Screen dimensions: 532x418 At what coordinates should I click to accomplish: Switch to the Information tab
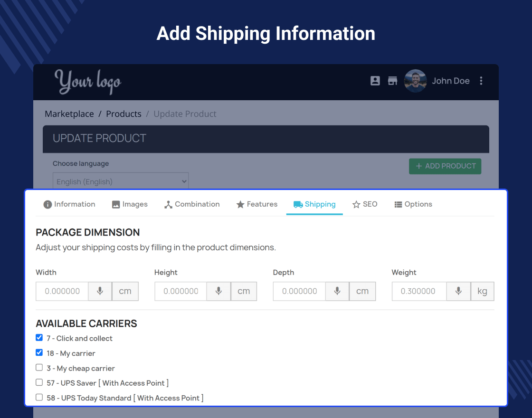[69, 204]
